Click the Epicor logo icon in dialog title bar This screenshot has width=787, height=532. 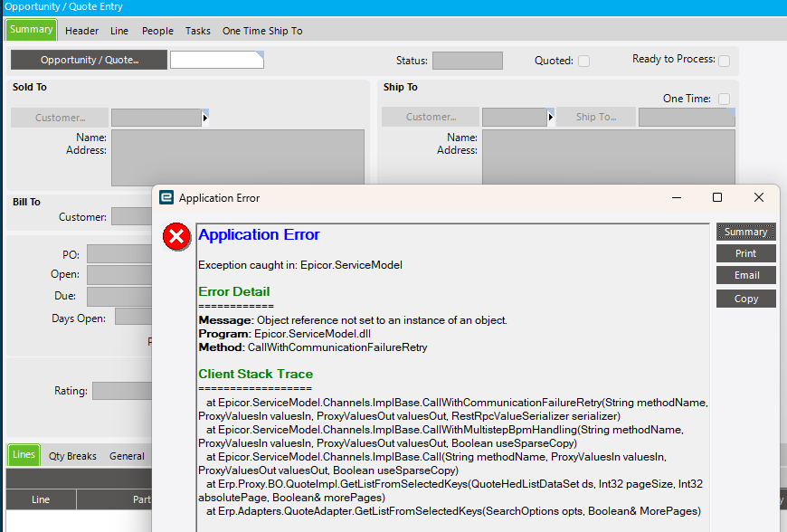166,197
